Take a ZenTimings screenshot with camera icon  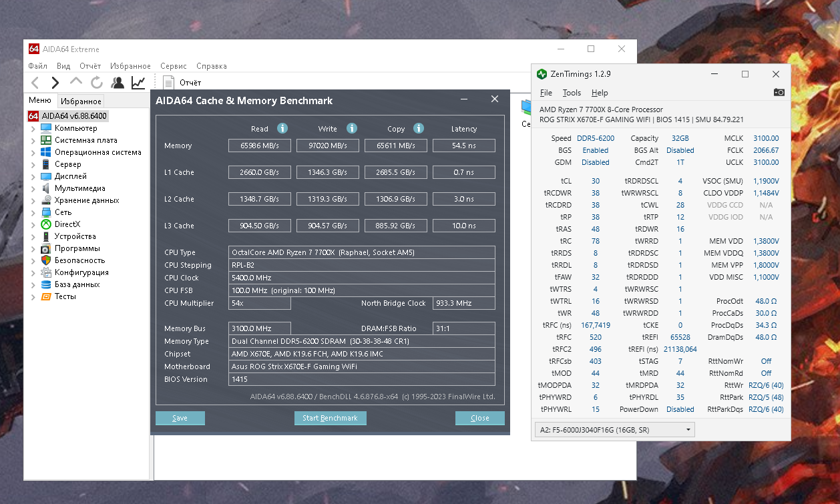[779, 92]
